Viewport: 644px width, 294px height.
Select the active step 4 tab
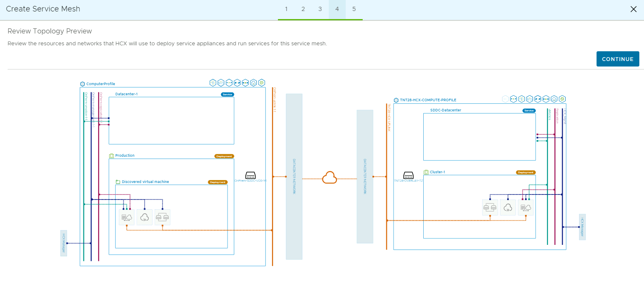pyautogui.click(x=337, y=9)
